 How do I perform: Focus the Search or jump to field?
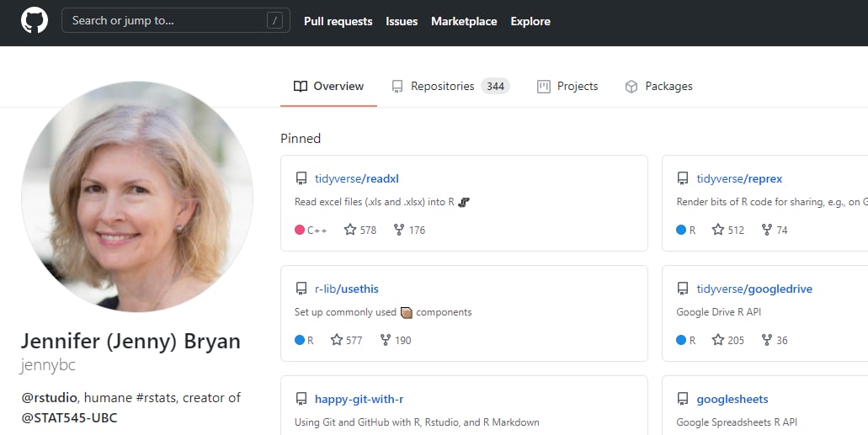pos(175,21)
